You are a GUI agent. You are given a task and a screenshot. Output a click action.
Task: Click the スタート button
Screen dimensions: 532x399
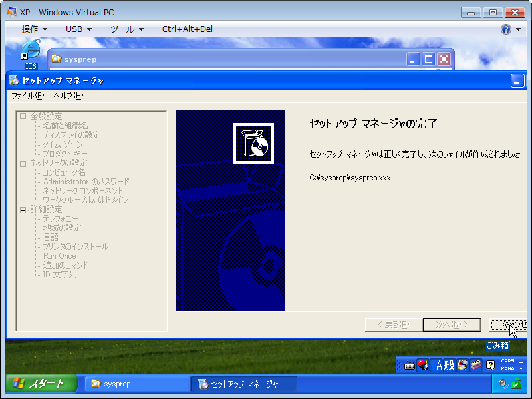coord(41,384)
